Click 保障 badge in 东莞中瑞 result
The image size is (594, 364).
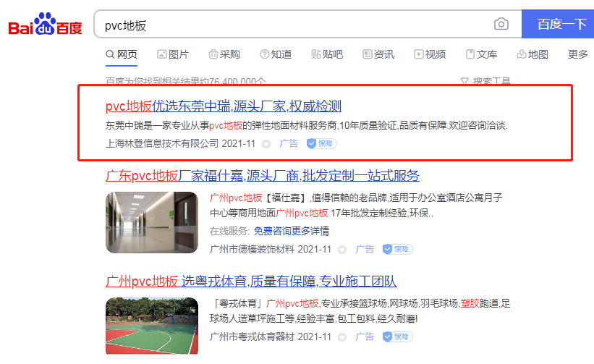(322, 143)
